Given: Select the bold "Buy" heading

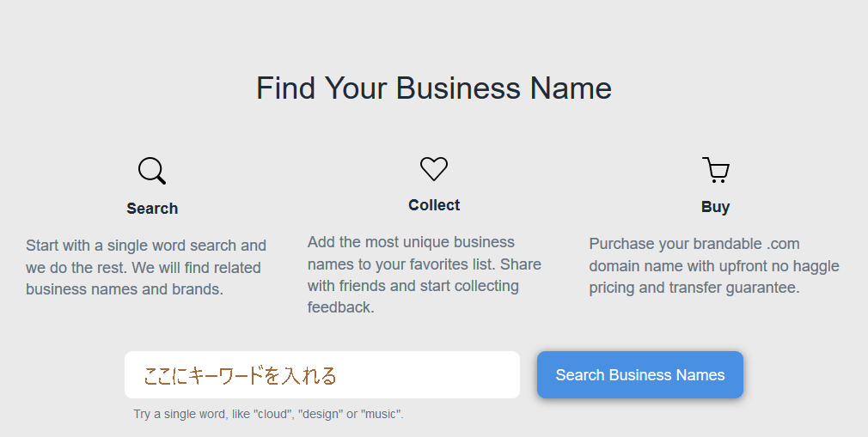Looking at the screenshot, I should [x=715, y=207].
